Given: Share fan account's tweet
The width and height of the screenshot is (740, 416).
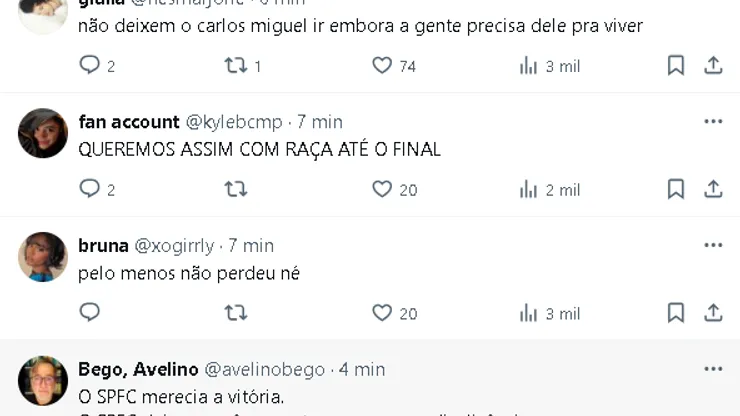Looking at the screenshot, I should tap(713, 189).
